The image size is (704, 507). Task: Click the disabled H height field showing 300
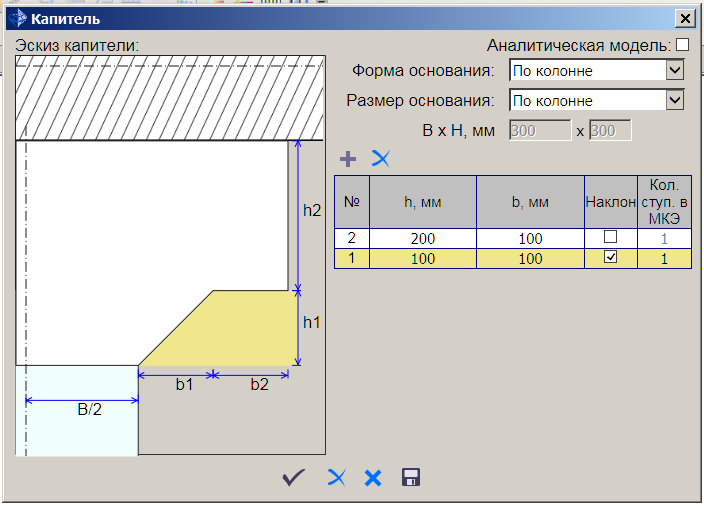click(x=610, y=131)
